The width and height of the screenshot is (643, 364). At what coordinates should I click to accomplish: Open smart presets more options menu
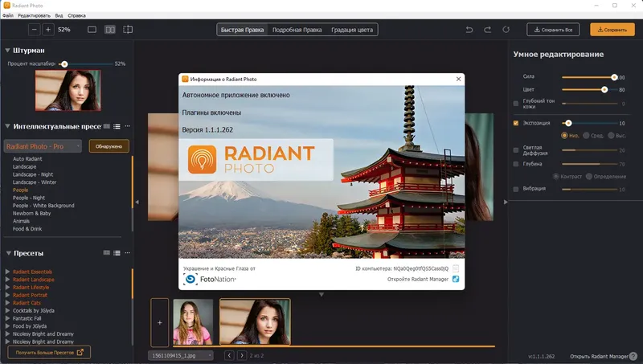pyautogui.click(x=128, y=126)
